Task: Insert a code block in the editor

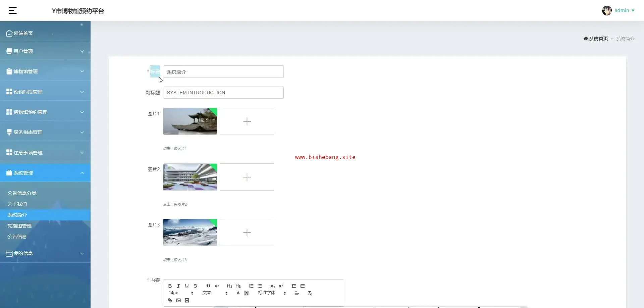Action: coord(217,286)
